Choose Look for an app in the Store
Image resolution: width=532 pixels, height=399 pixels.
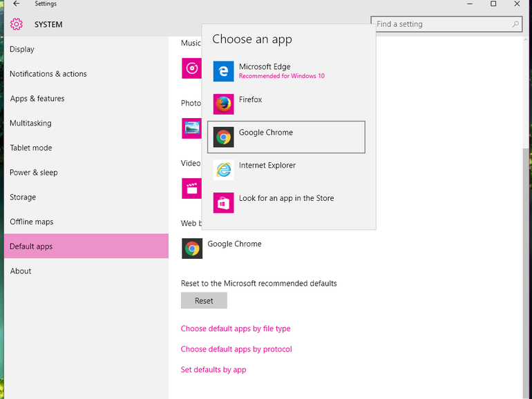click(286, 203)
